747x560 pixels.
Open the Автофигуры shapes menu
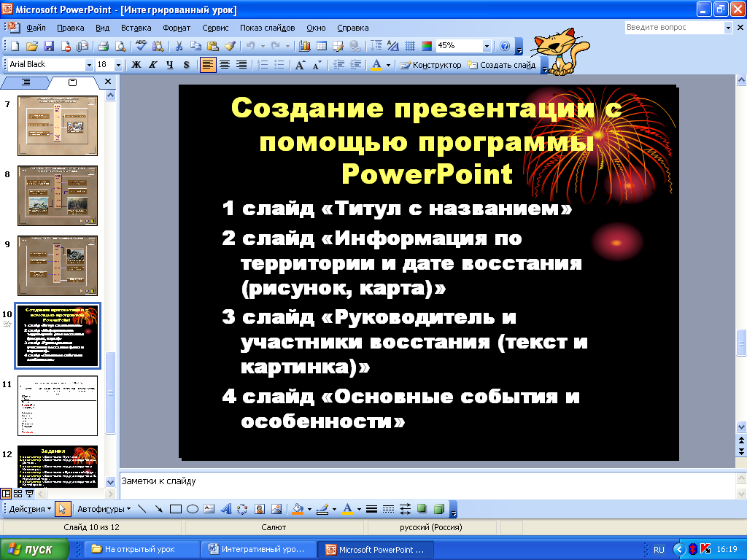tap(104, 509)
